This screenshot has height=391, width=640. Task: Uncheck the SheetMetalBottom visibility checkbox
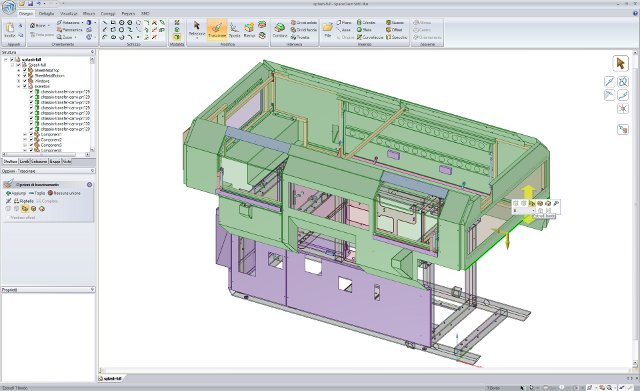tap(25, 76)
